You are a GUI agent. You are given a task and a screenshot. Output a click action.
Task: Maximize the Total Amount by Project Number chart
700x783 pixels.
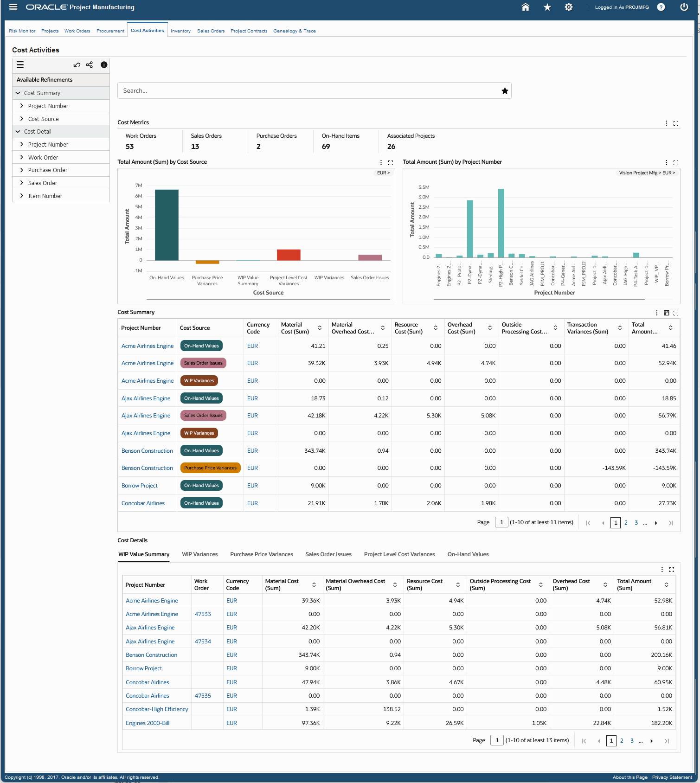676,163
